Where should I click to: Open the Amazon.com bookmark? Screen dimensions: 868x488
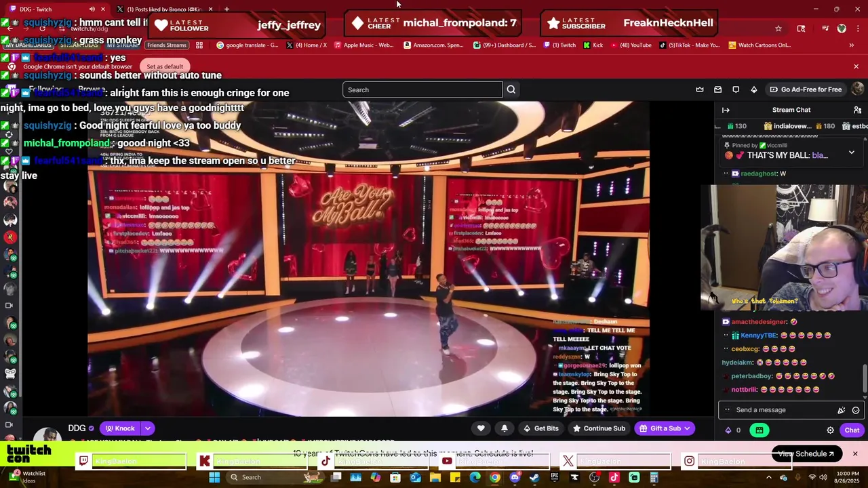[x=433, y=45]
